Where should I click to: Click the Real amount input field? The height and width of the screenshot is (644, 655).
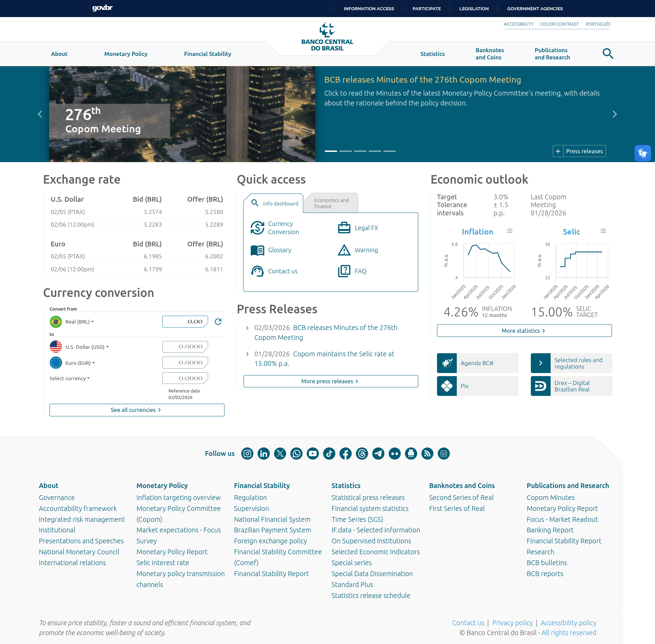(185, 321)
